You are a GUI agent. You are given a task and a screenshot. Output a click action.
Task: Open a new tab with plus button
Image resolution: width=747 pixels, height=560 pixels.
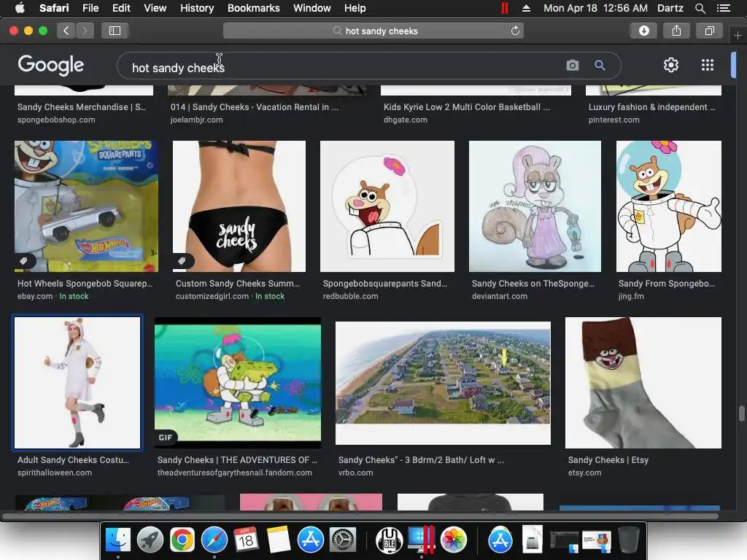[738, 36]
